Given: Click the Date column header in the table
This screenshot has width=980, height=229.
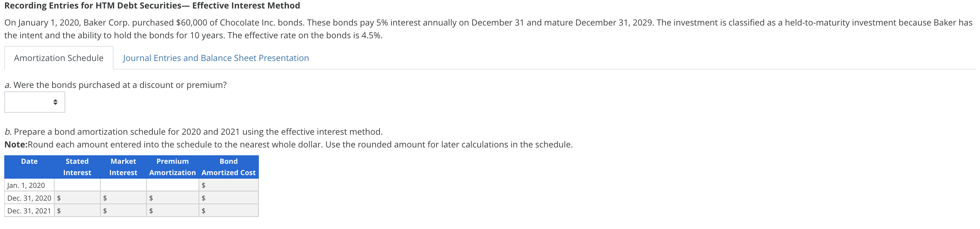Looking at the screenshot, I should (x=29, y=161).
